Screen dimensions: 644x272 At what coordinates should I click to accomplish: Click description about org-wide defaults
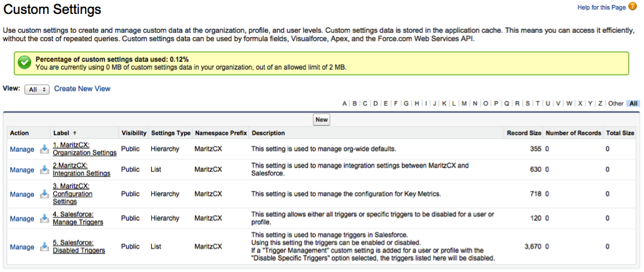click(324, 149)
